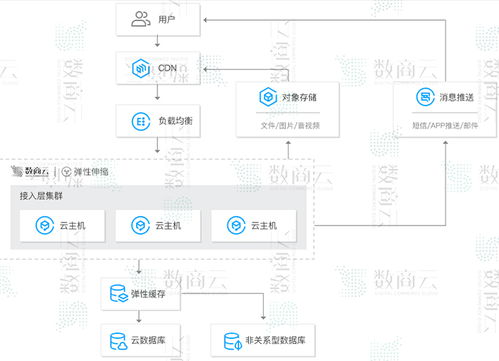Image resolution: width=499 pixels, height=361 pixels.
Task: Click the 弹性伸缩 small circle icon
Action: (67, 172)
